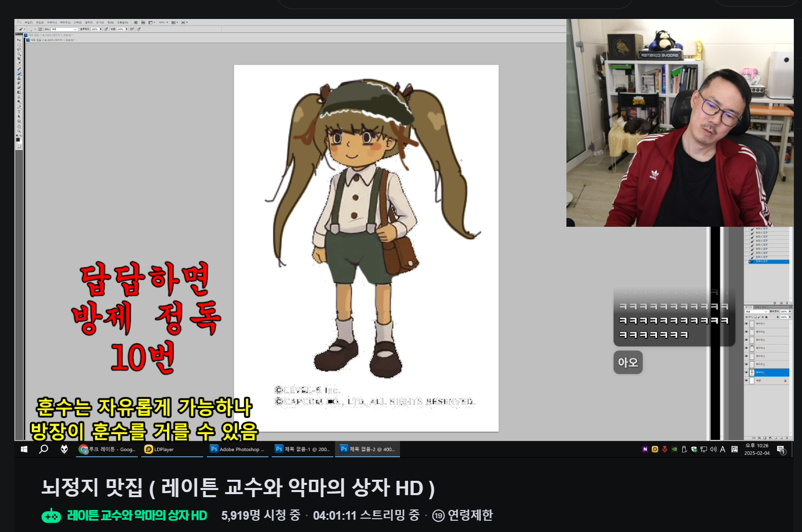
Task: Open the 파일(F) menu
Action: 29,23
